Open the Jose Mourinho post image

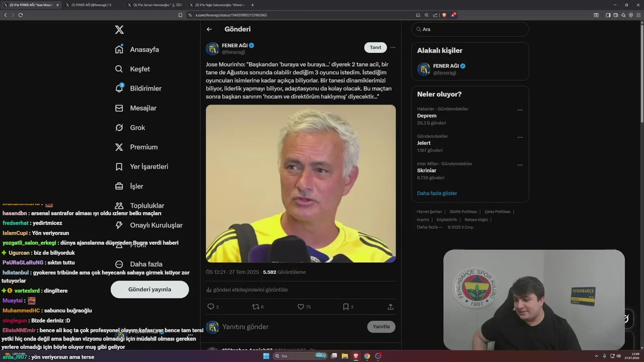click(x=301, y=184)
